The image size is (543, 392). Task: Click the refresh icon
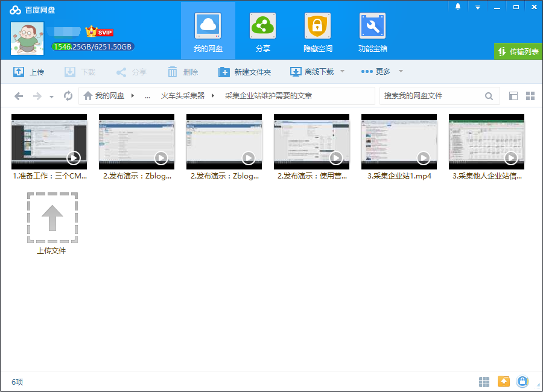[68, 96]
